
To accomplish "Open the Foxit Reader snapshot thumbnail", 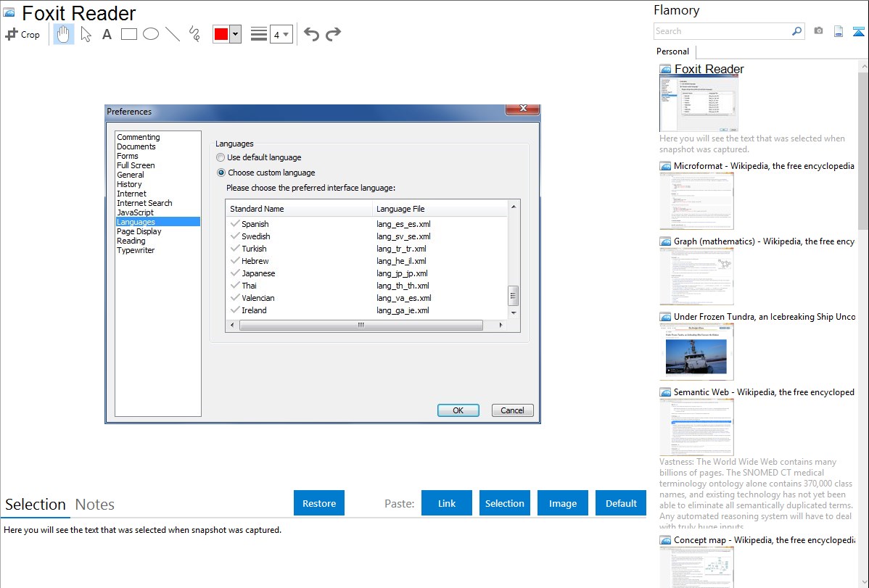I will [699, 103].
